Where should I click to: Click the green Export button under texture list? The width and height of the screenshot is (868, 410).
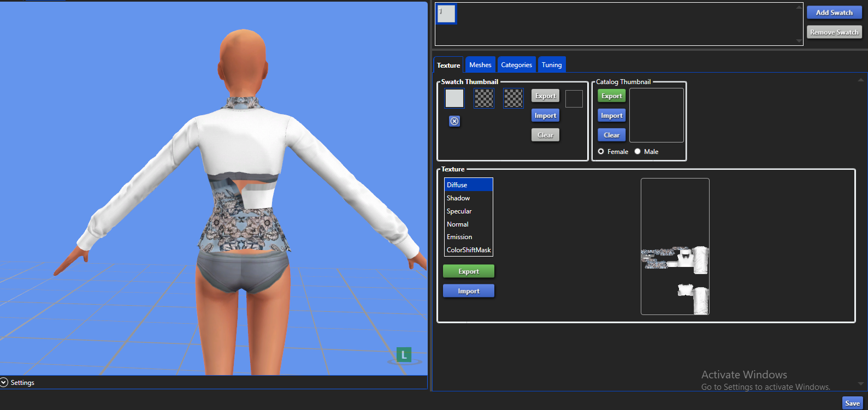469,271
